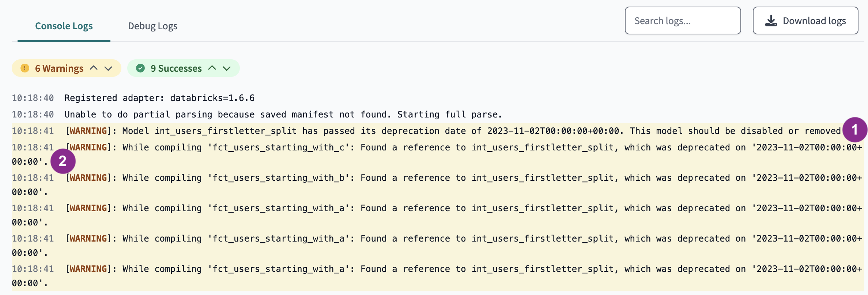Click the 6 Warnings filter pill
Image resolution: width=868 pixels, height=295 pixels.
[59, 68]
